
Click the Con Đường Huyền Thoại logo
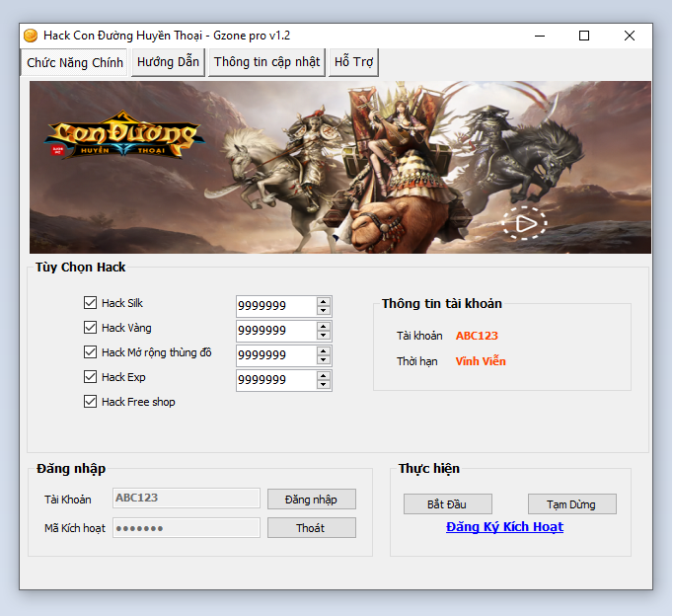coord(123,138)
